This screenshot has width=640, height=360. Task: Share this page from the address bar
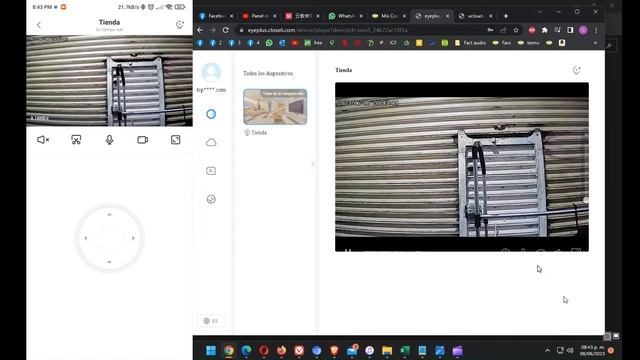tap(503, 30)
